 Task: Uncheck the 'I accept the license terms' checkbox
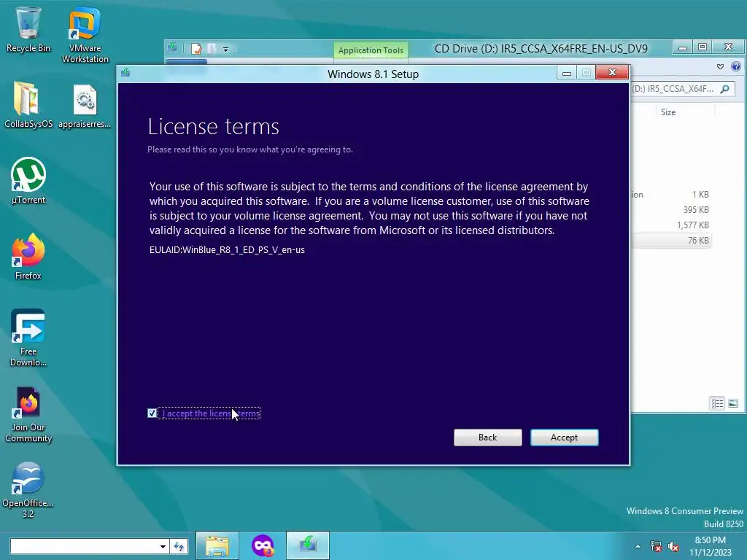[152, 413]
